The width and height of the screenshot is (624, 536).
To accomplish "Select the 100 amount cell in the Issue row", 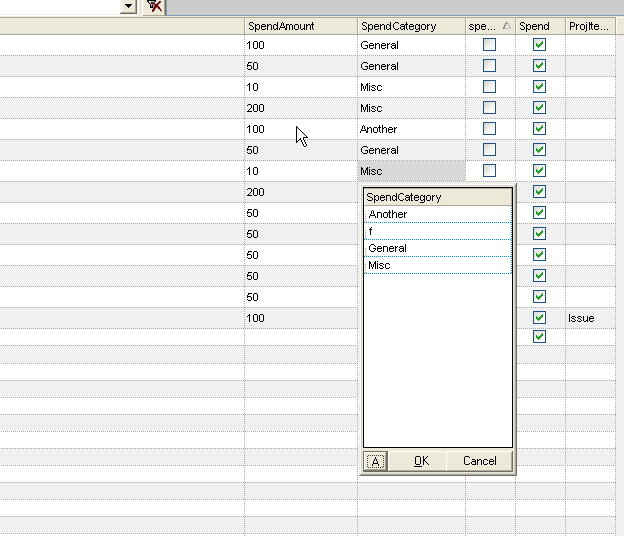I will 301,318.
